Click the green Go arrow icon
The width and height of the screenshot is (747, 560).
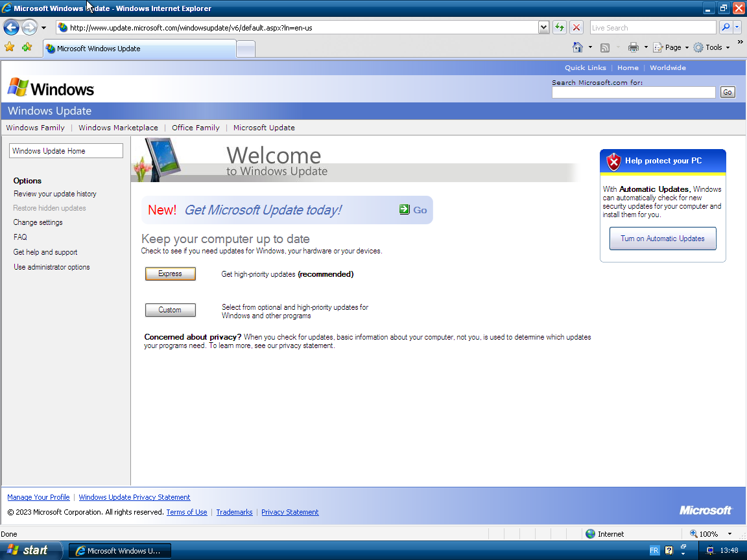pyautogui.click(x=404, y=209)
